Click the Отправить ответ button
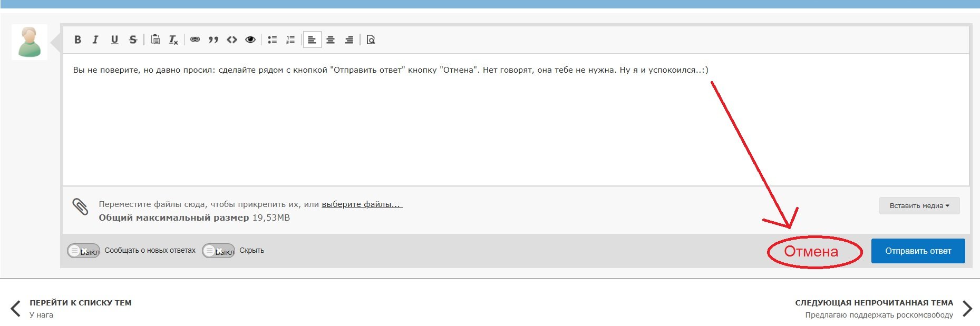This screenshot has width=980, height=326. tap(918, 251)
